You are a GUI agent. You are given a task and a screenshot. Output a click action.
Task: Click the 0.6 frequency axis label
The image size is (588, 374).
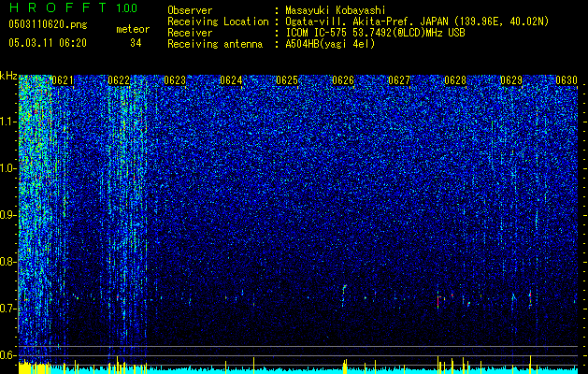[8, 355]
